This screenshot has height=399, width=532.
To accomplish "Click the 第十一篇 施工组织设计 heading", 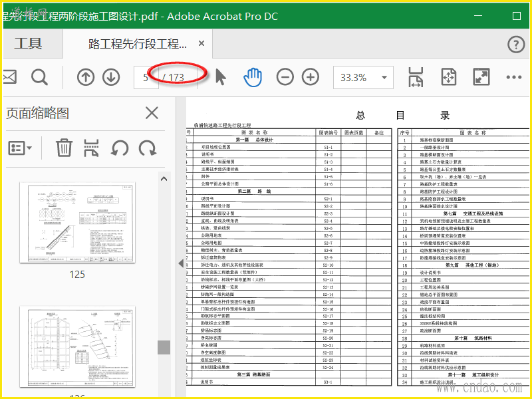I will [473, 375].
